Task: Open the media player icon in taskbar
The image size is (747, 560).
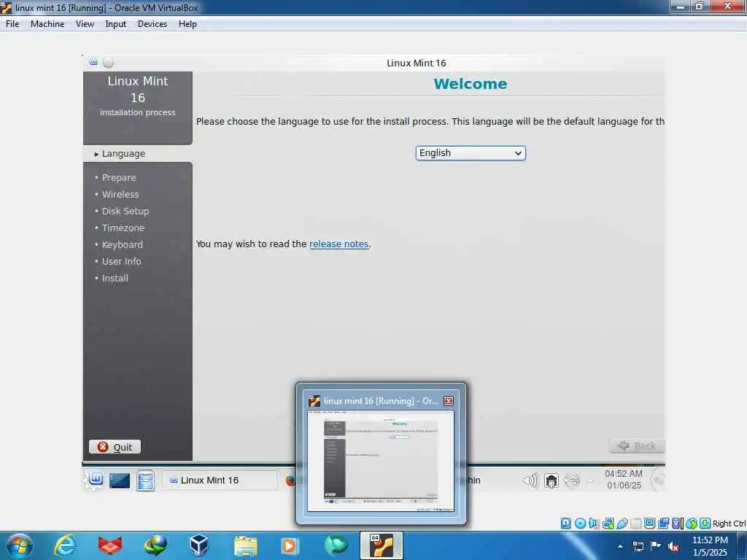Action: click(x=290, y=545)
